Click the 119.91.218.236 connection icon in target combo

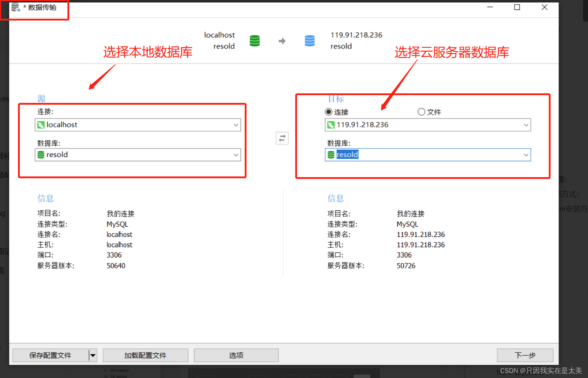(x=331, y=125)
